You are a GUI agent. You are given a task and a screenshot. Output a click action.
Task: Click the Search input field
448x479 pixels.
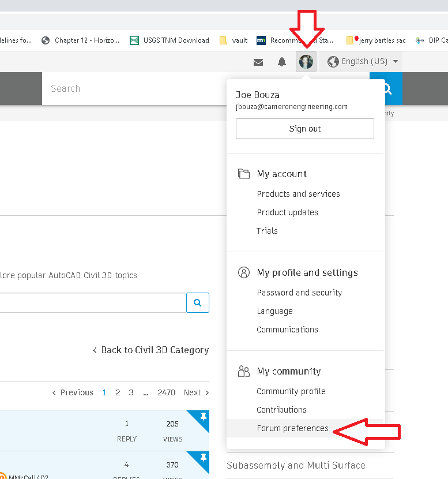(134, 89)
